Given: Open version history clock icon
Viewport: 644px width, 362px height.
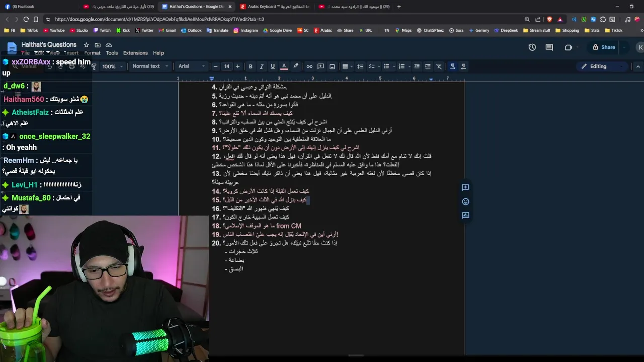Looking at the screenshot, I should pyautogui.click(x=532, y=47).
